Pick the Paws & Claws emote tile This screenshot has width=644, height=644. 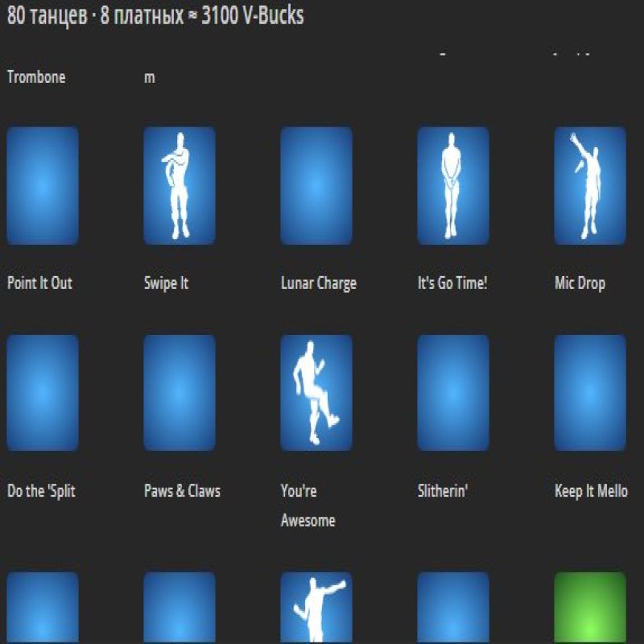coord(180,394)
